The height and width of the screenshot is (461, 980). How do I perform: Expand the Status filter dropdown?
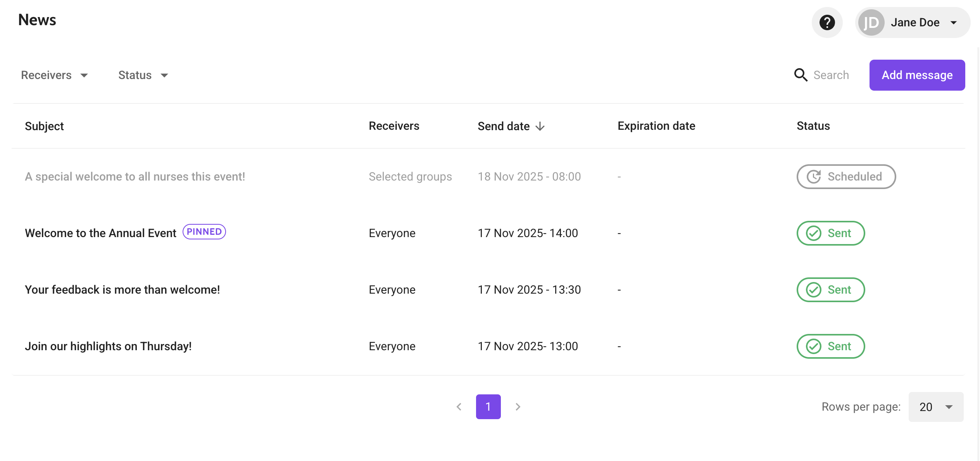point(143,75)
